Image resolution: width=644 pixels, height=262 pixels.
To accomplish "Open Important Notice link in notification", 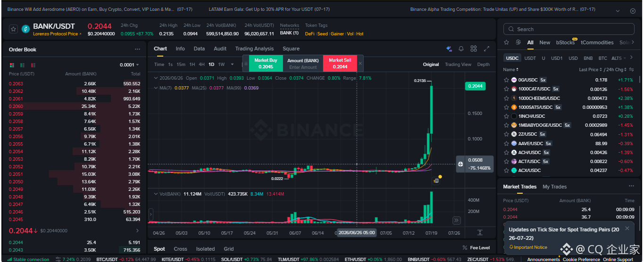I will click(528, 247).
